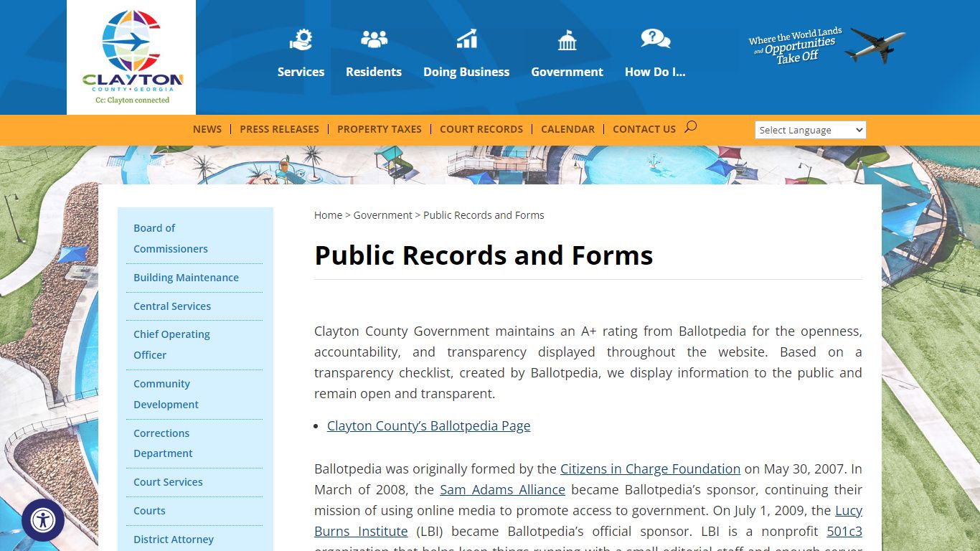This screenshot has width=980, height=551.
Task: Follow the Sam Adams Alliance link
Action: pyautogui.click(x=502, y=489)
